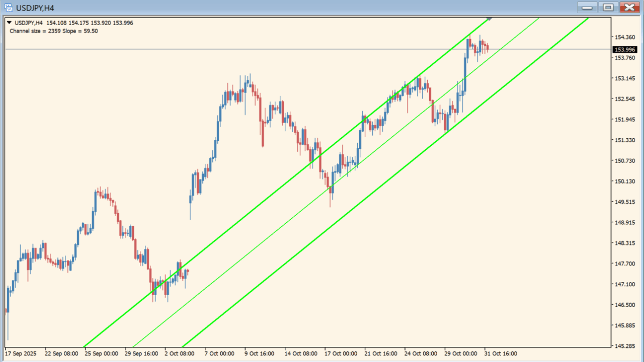Click the 17 Oct 00:00 label on the time axis

click(341, 353)
